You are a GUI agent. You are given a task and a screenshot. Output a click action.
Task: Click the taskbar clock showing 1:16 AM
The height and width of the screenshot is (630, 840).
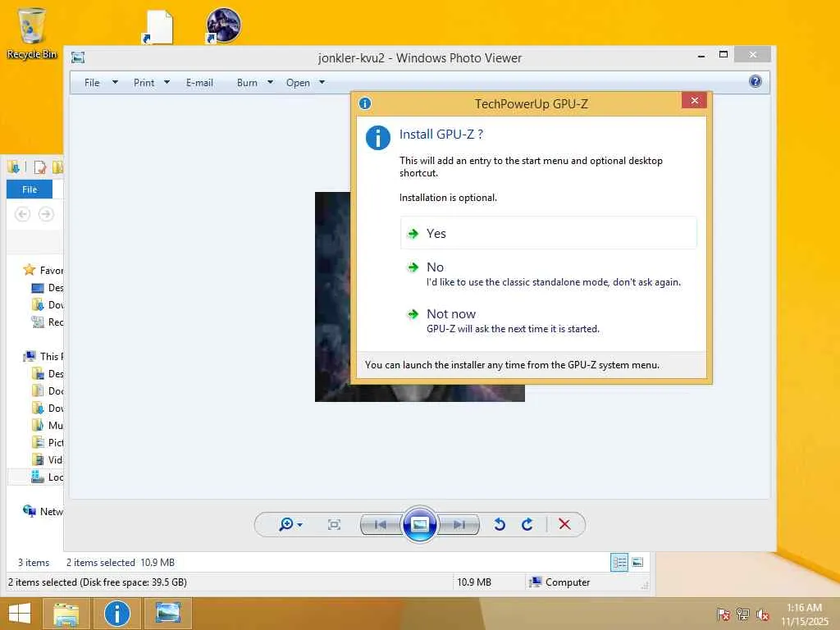click(804, 614)
